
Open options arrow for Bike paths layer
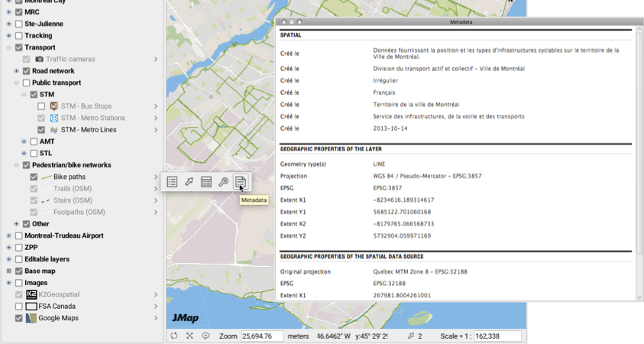point(156,177)
